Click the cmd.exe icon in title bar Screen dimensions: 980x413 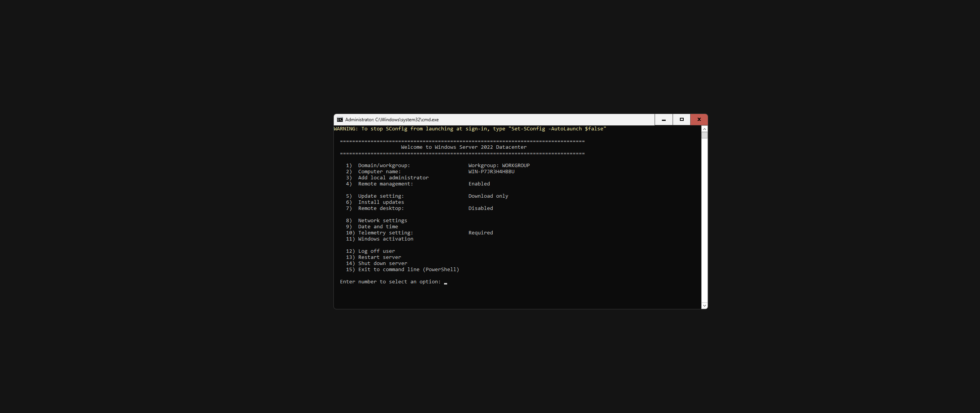pos(340,120)
